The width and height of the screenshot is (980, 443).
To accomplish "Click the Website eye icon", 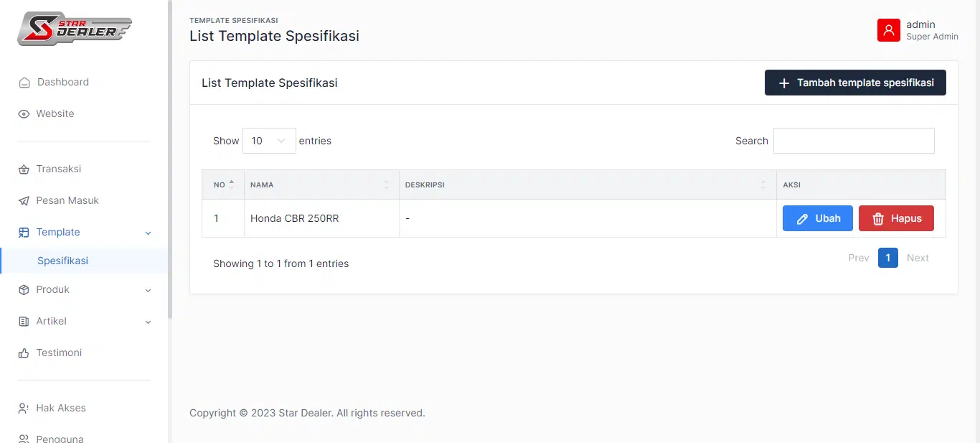I will pos(24,114).
